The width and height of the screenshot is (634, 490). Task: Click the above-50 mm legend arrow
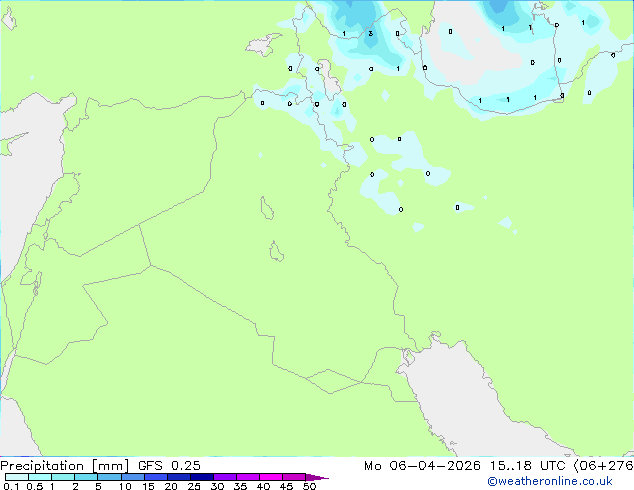(x=317, y=477)
